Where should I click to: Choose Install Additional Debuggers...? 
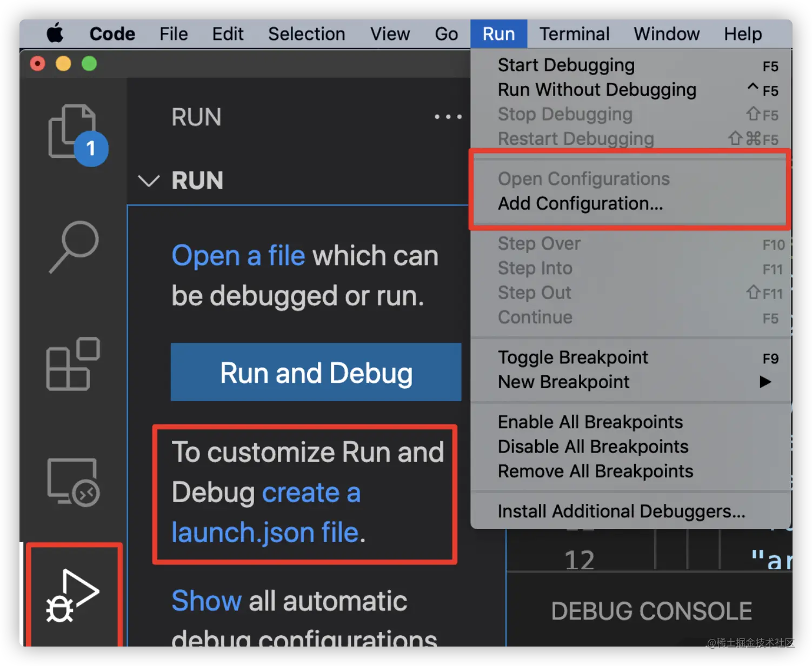631,511
